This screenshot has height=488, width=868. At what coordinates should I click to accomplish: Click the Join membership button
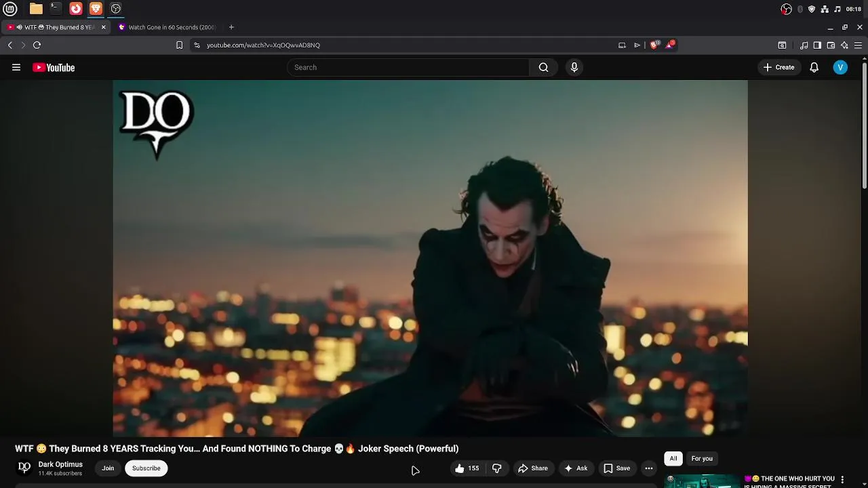[x=108, y=468]
